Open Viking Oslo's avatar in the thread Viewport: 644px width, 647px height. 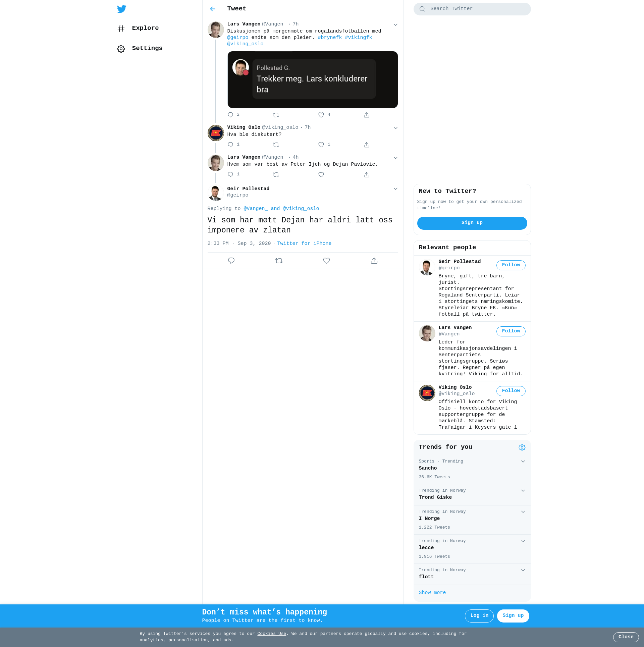tap(216, 133)
